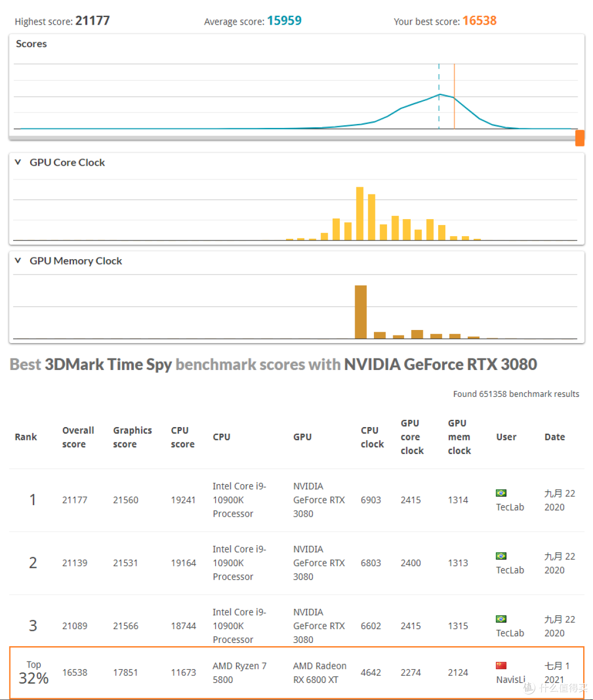This screenshot has width=593, height=700.
Task: Collapse the GPU Core Clock section
Action: [18, 163]
